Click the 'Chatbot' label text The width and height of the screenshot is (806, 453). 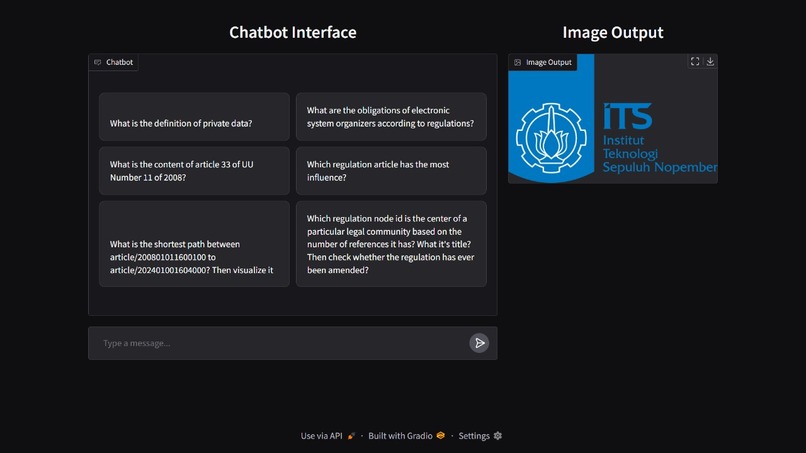click(119, 62)
